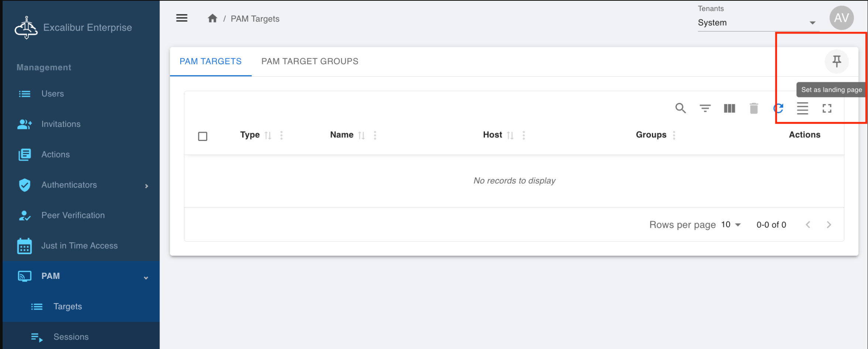
Task: Click the pin landing page icon
Action: 837,61
